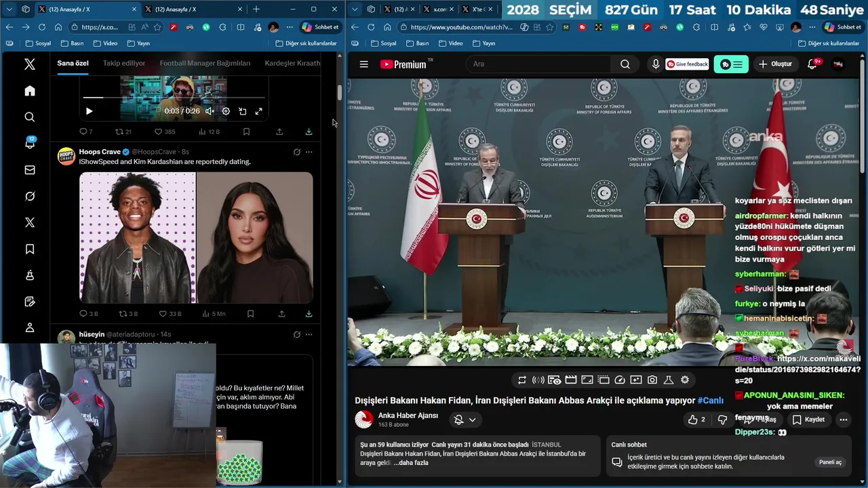
Task: Open live chat with Paneli aç
Action: [x=830, y=462]
